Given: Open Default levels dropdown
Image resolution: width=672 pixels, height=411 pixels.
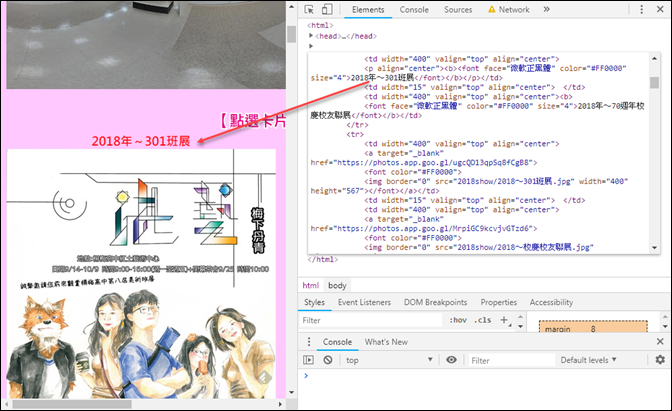Looking at the screenshot, I should 588,360.
